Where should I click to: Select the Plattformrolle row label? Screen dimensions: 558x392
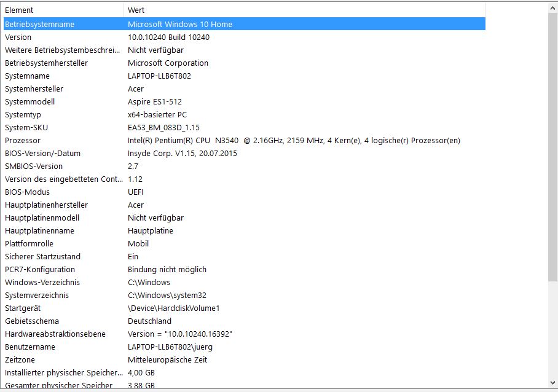point(29,244)
